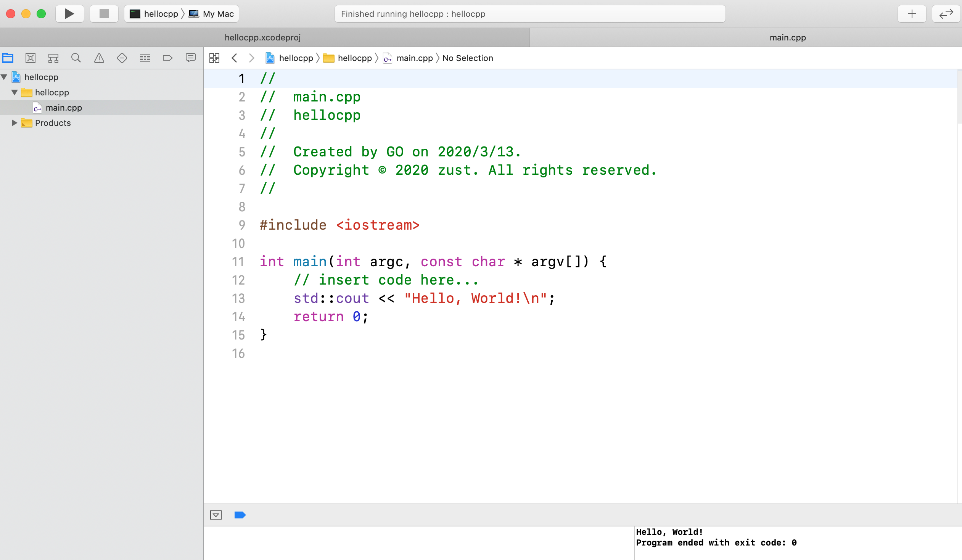Open the Report navigator speech icon
This screenshot has width=962, height=560.
pos(190,58)
